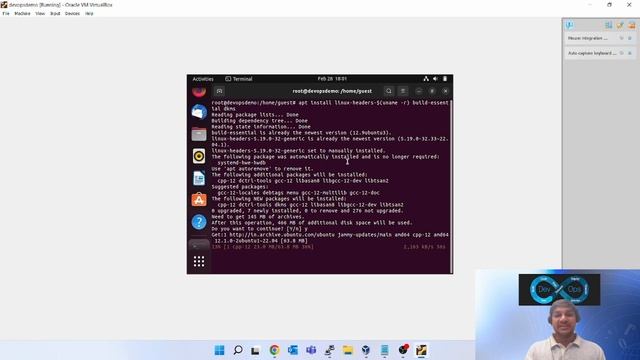Image resolution: width=640 pixels, height=360 pixels.
Task: Open the View menu in VirtualBox
Action: pos(40,13)
